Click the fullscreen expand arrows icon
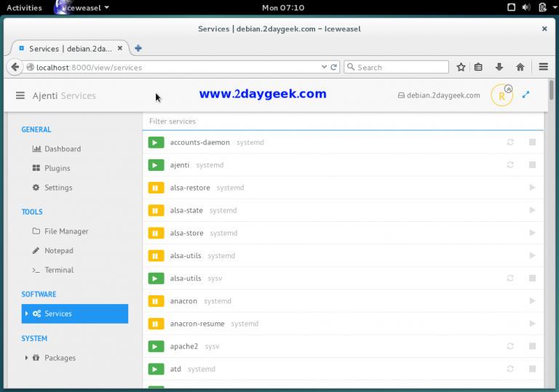This screenshot has height=392, width=559. [526, 95]
